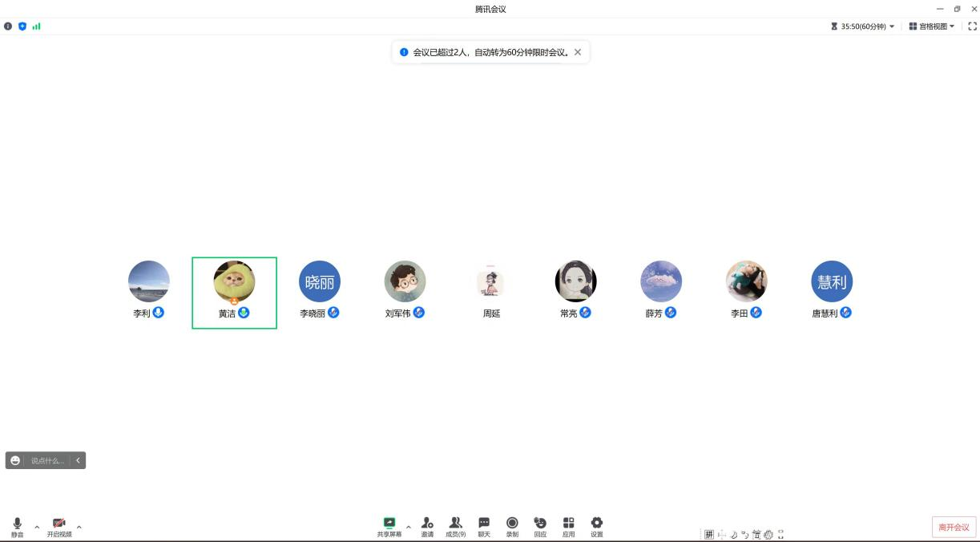Image resolution: width=980 pixels, height=542 pixels.
Task: Expand share options arrow beside 共享屏幕
Action: pyautogui.click(x=409, y=527)
